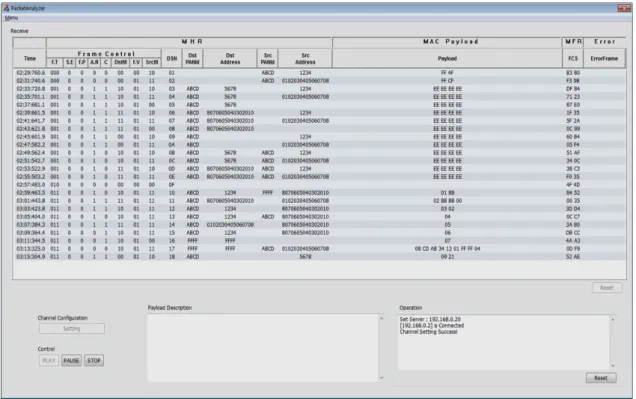Click payload cell '09 21'
The image size is (636, 399).
pyautogui.click(x=447, y=257)
